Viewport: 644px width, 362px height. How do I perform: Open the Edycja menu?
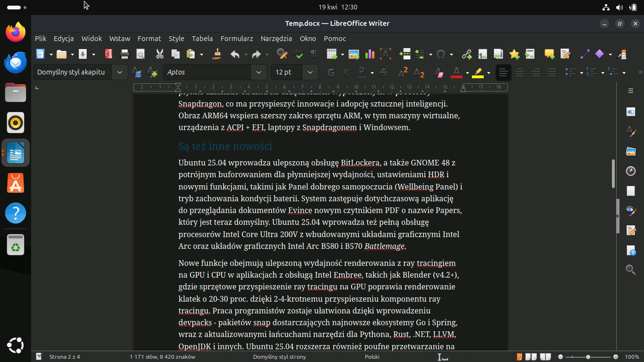pos(64,39)
